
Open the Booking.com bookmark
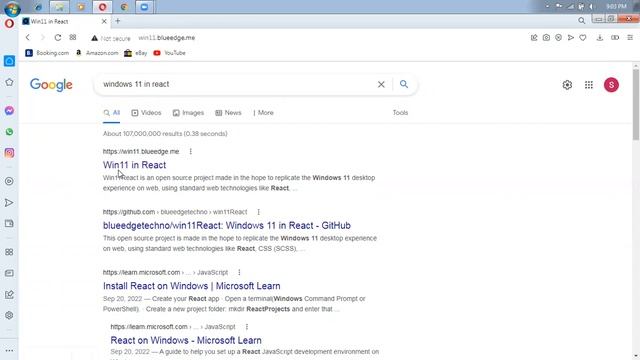click(x=47, y=53)
